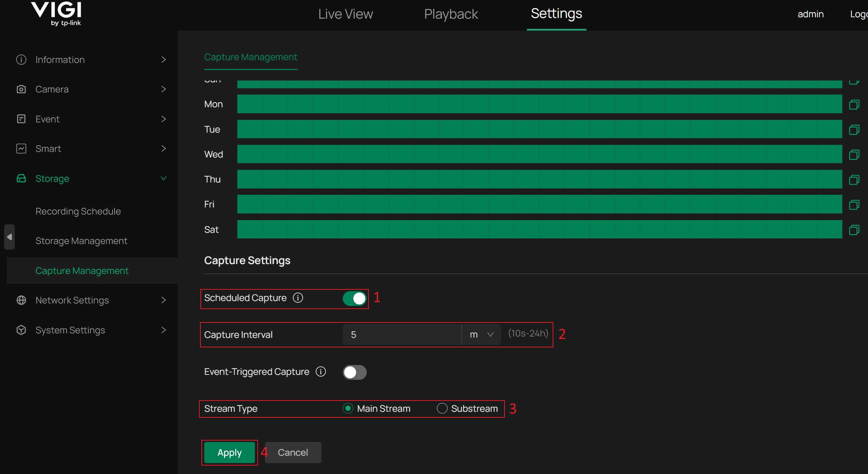Cancel the capture settings changes

point(293,453)
